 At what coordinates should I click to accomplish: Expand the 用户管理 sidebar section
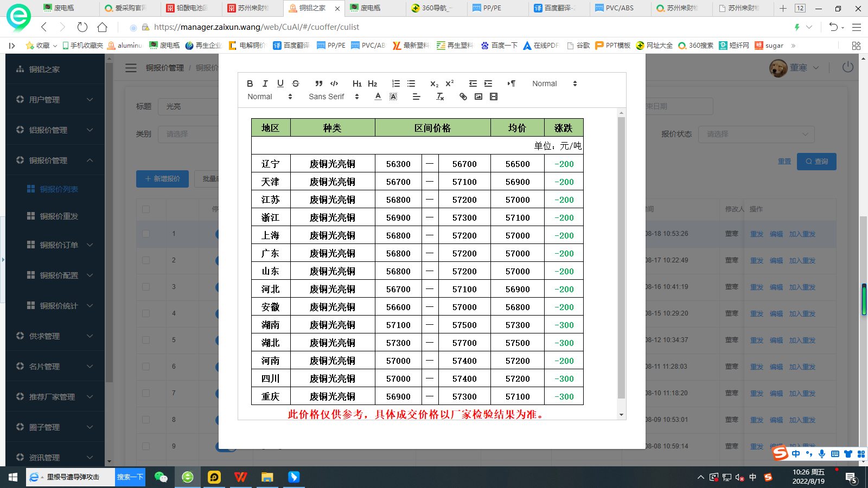(x=54, y=100)
